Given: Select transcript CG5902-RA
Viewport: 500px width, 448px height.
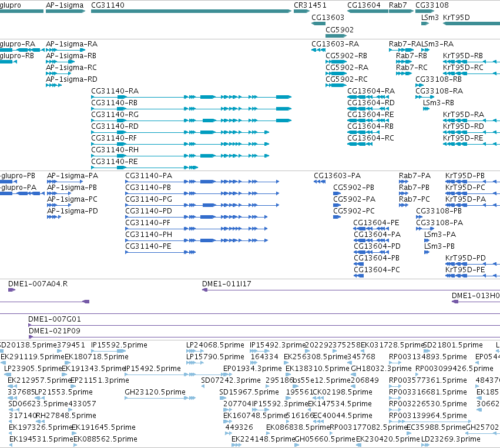Looking at the screenshot, I should click(x=335, y=73).
